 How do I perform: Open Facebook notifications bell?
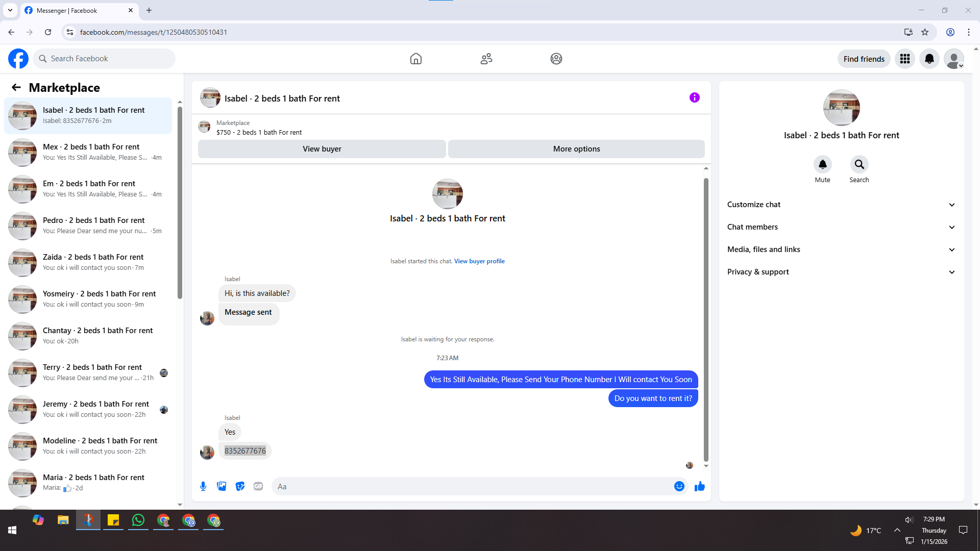tap(929, 59)
